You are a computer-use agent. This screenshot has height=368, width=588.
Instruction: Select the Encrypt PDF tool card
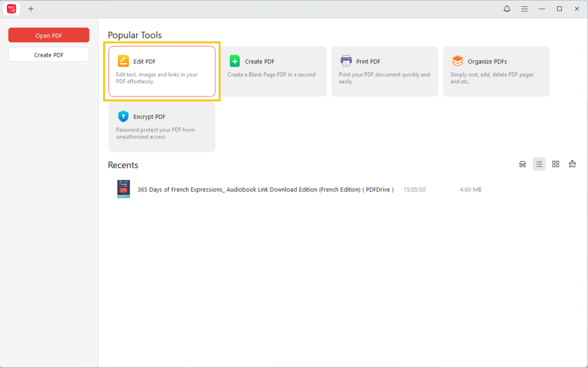[162, 127]
